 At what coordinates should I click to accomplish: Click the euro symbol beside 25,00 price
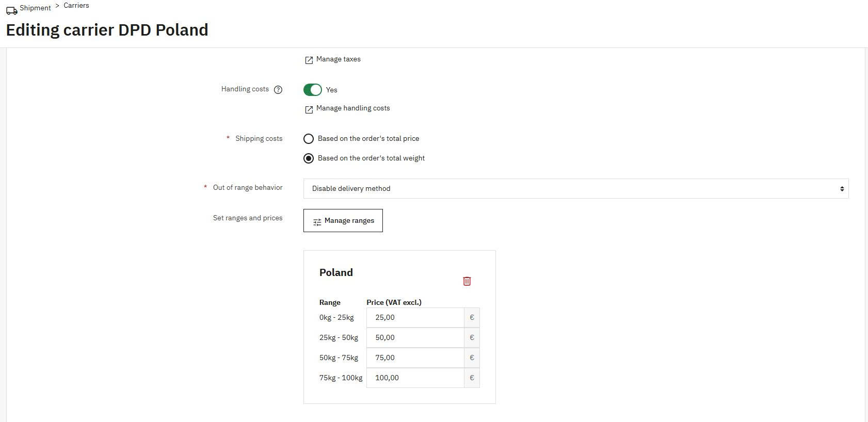point(472,318)
